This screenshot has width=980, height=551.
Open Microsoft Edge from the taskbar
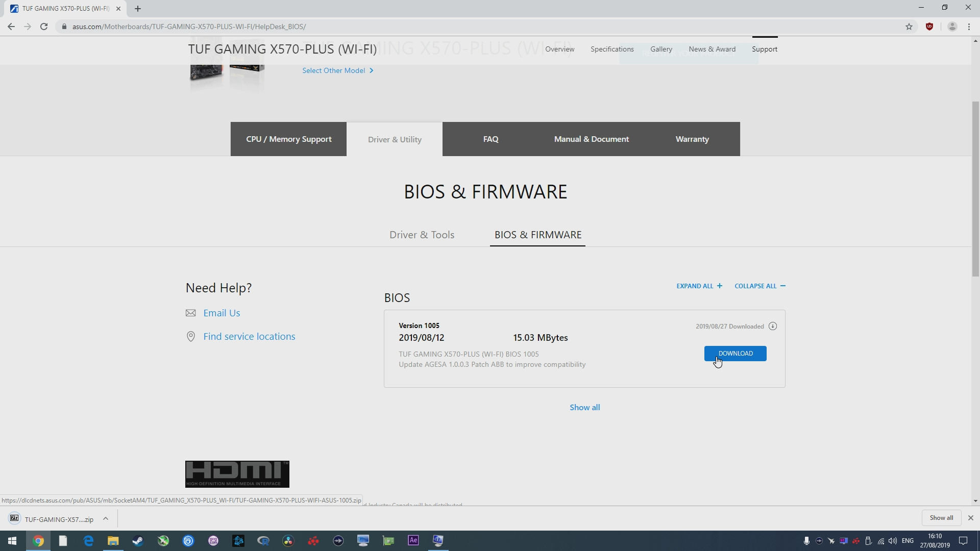coord(88,541)
